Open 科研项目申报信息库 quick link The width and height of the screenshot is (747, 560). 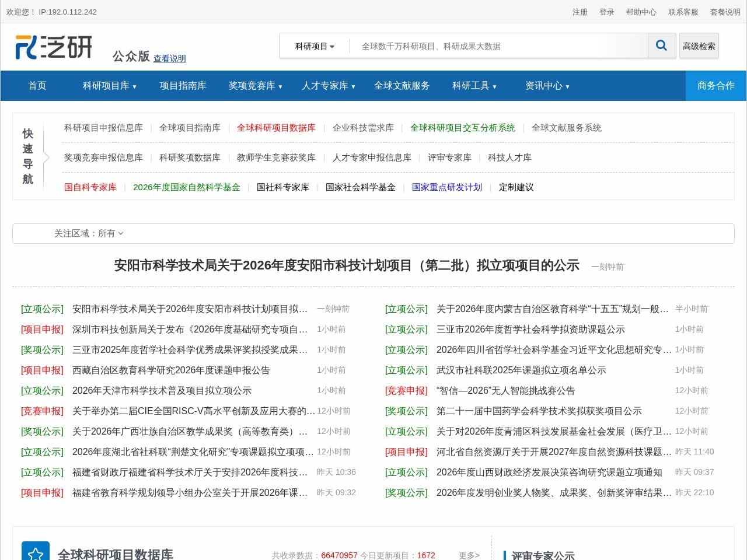point(103,128)
